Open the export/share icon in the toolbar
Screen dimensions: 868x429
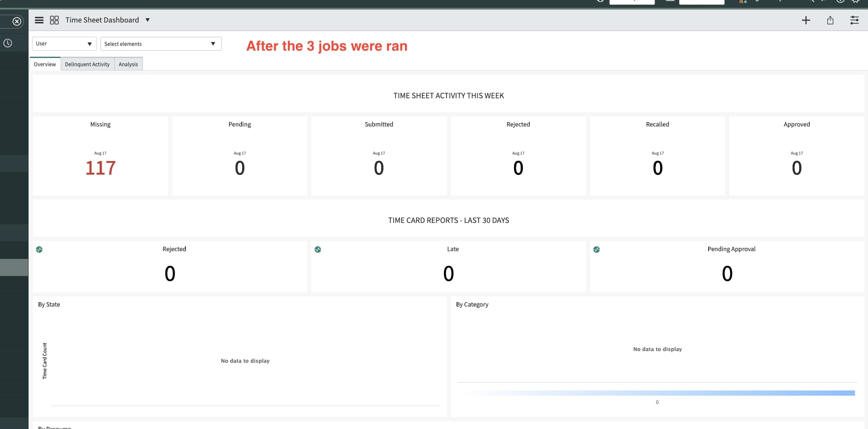coord(830,20)
